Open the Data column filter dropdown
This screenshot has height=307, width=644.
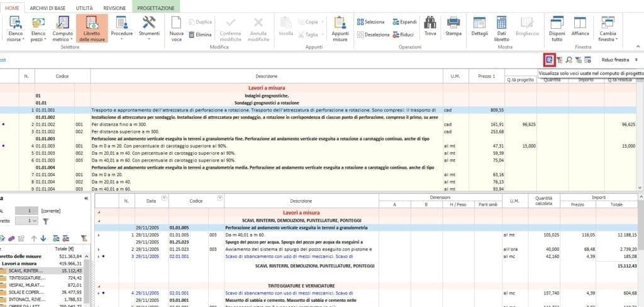164,198
